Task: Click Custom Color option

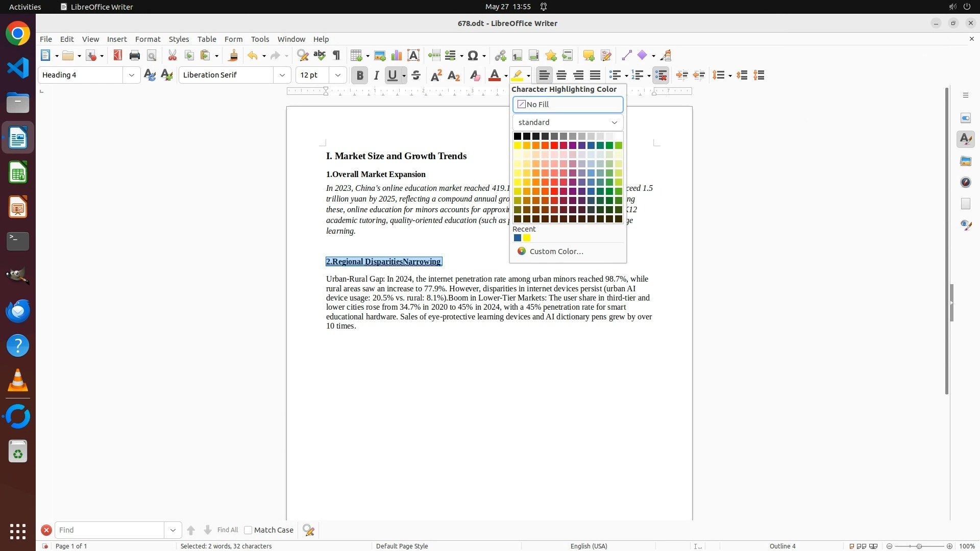Action: 556,252
